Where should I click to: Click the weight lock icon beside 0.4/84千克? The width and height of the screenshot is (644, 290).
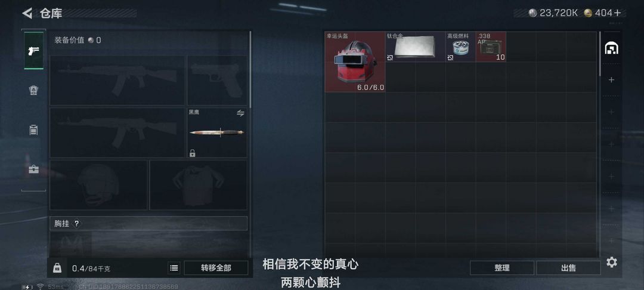57,269
